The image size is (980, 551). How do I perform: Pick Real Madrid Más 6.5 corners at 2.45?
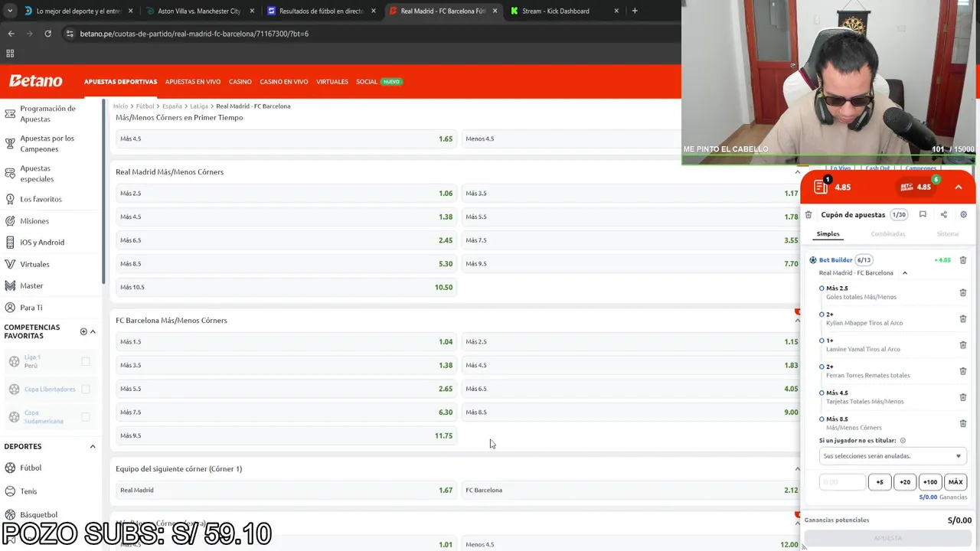tap(286, 240)
